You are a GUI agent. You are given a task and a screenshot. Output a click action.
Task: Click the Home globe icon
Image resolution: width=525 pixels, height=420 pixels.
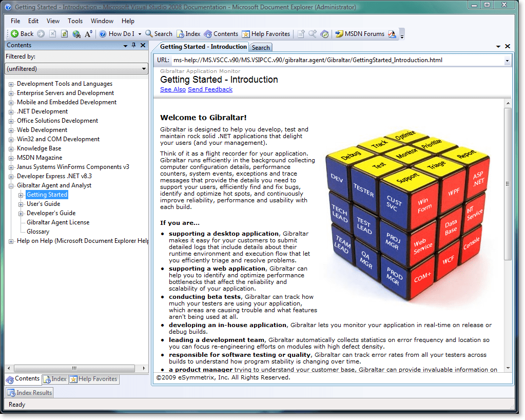[x=76, y=34]
